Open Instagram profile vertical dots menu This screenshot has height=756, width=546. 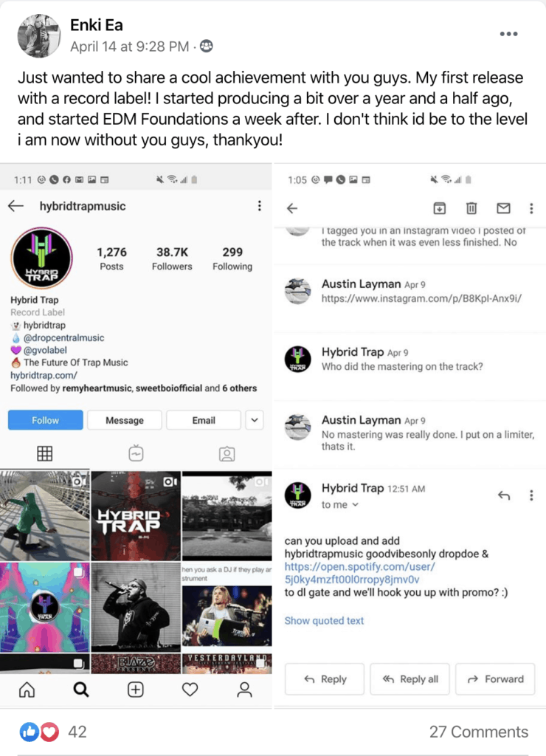pyautogui.click(x=259, y=206)
